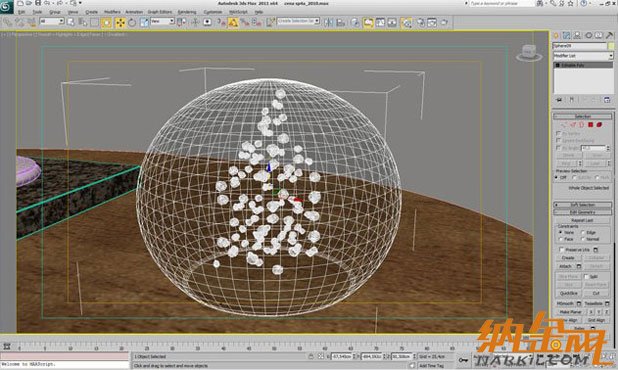
Task: Click the Configure Modifier Sets icon
Action: (x=607, y=100)
